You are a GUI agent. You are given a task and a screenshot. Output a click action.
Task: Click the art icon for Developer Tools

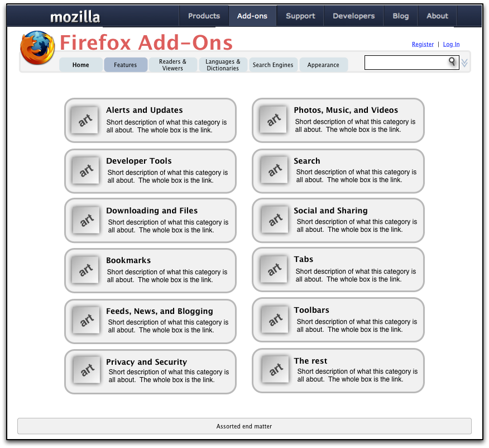85,170
